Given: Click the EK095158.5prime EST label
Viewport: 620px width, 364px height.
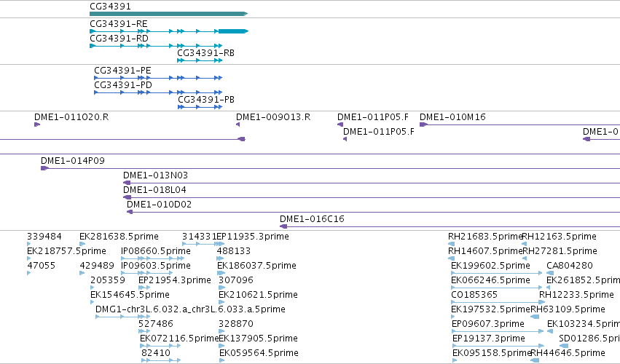Looking at the screenshot, I should pyautogui.click(x=492, y=353).
